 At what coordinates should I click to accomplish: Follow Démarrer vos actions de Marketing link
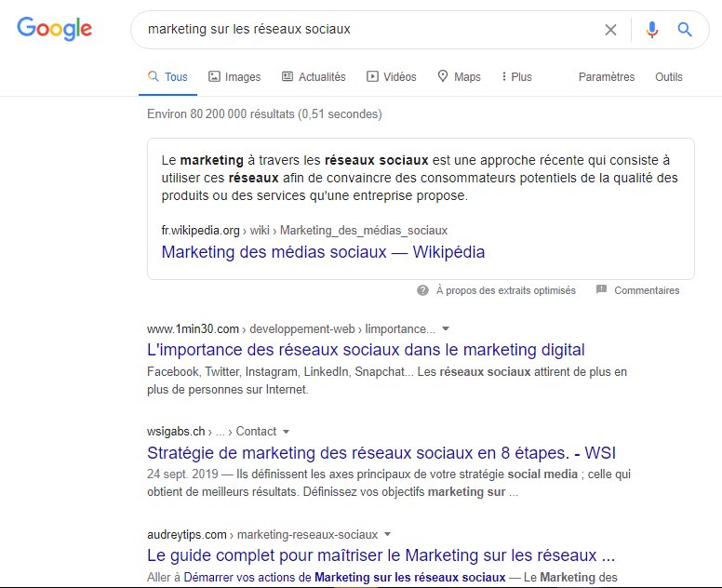(344, 578)
